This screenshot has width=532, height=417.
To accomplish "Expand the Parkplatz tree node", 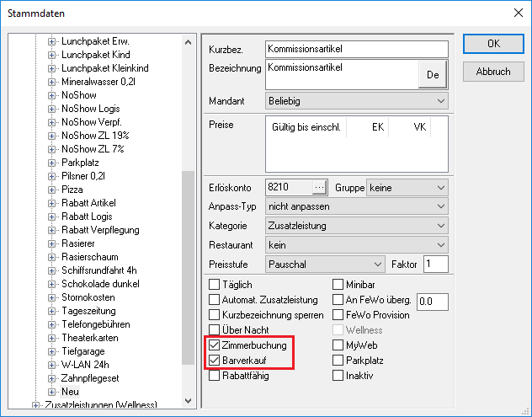I will (x=51, y=163).
